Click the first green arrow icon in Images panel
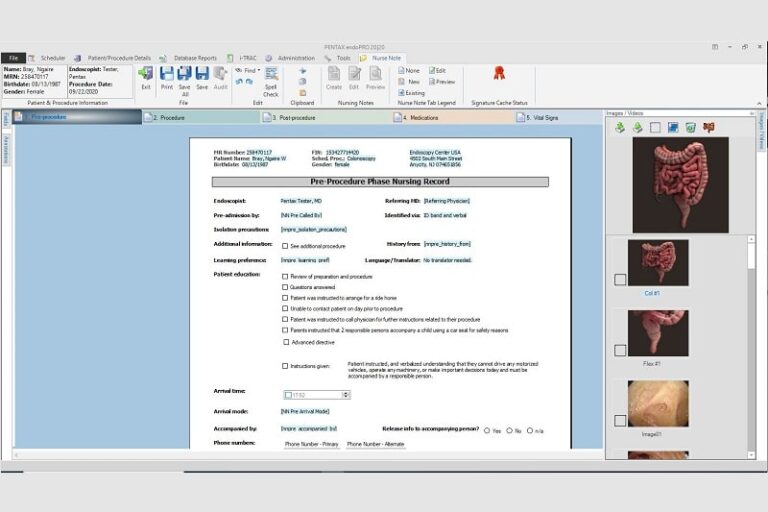 [x=619, y=127]
